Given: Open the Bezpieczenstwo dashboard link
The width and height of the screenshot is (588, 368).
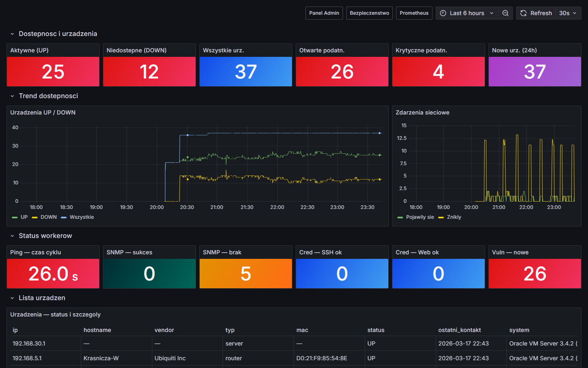Looking at the screenshot, I should click(x=369, y=13).
